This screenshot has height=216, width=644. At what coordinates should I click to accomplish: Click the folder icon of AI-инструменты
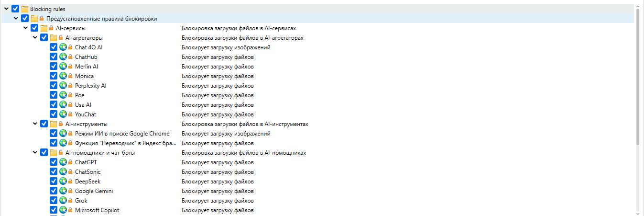coord(53,124)
